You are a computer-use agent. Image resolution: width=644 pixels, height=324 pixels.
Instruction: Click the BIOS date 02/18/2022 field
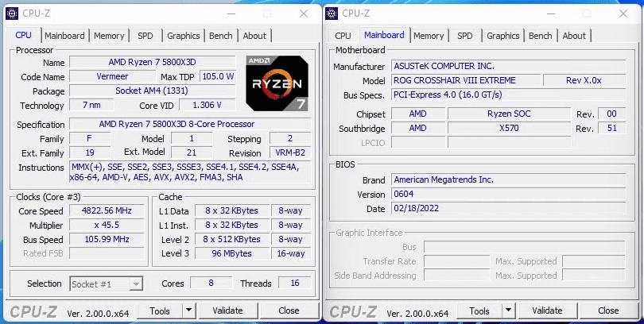click(509, 208)
